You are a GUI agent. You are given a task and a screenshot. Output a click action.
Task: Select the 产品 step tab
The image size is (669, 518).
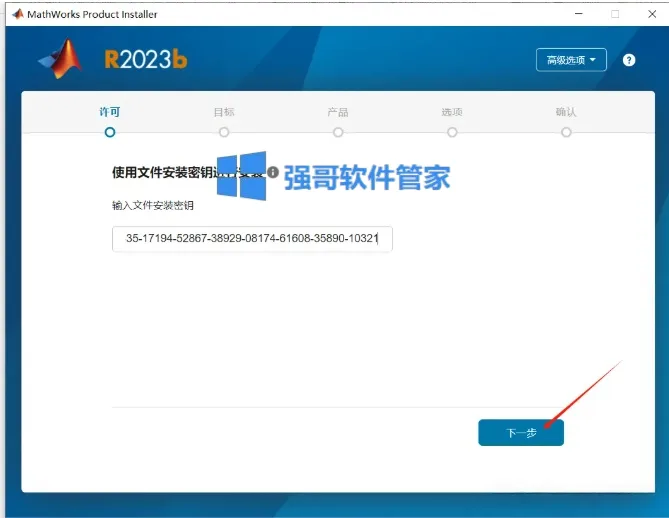click(338, 112)
